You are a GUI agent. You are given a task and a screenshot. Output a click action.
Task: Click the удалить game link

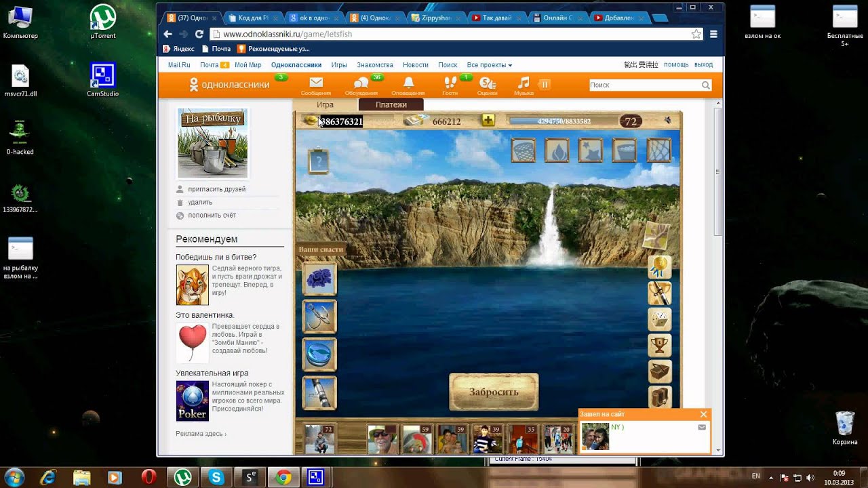pyautogui.click(x=200, y=202)
